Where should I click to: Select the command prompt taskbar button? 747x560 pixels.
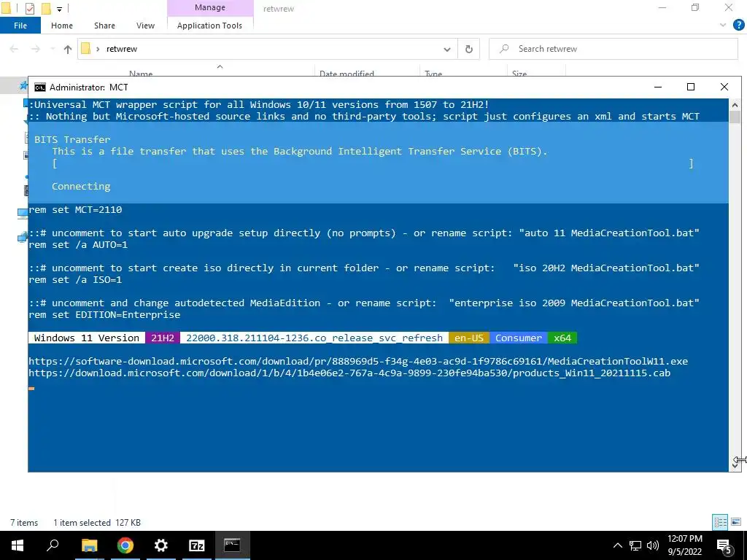(232, 545)
